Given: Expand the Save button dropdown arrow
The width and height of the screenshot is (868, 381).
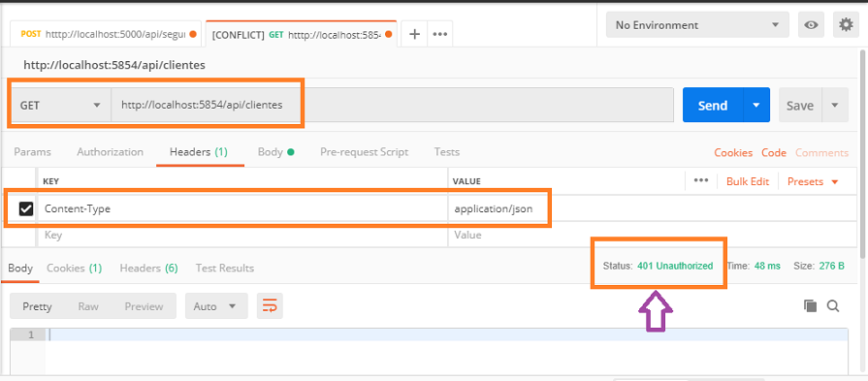Looking at the screenshot, I should (x=835, y=105).
